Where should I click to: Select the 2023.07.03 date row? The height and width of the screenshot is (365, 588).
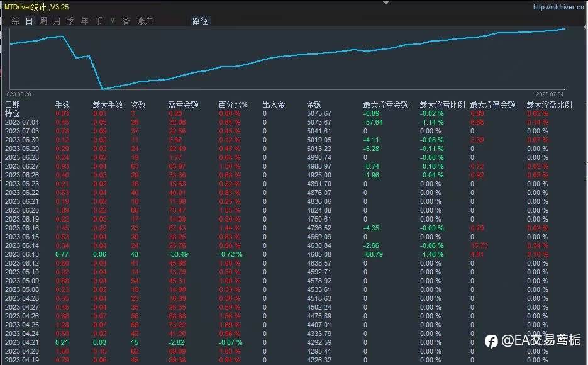[x=22, y=131]
